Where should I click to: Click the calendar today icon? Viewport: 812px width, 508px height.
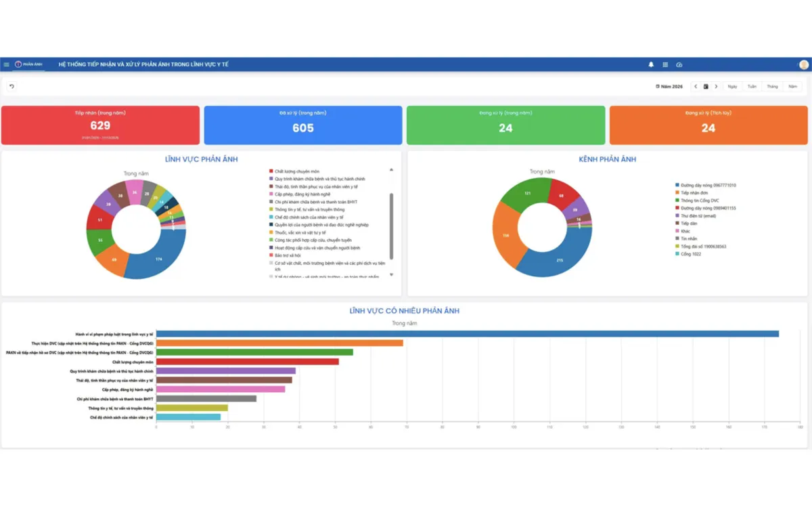706,87
